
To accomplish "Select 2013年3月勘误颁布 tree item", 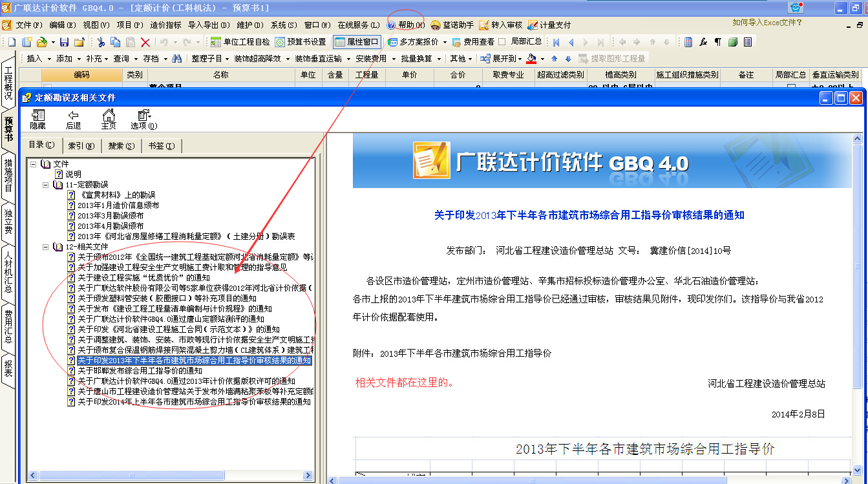I will pyautogui.click(x=111, y=216).
